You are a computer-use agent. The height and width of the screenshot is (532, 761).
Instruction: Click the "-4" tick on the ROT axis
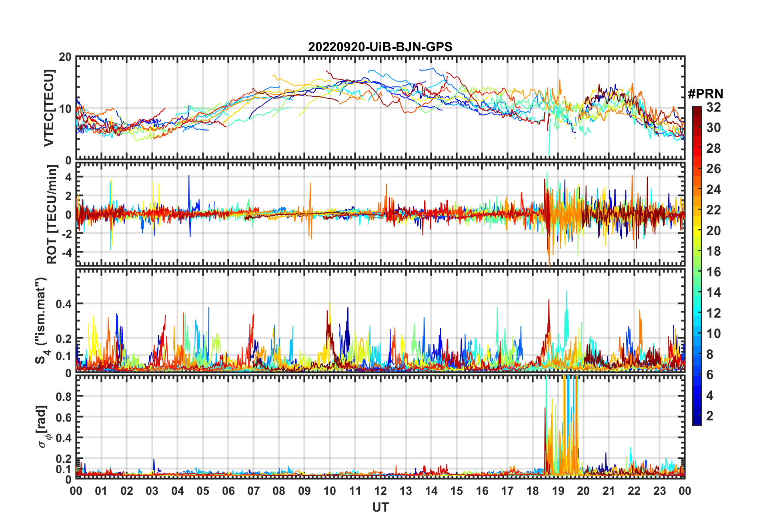tap(66, 253)
